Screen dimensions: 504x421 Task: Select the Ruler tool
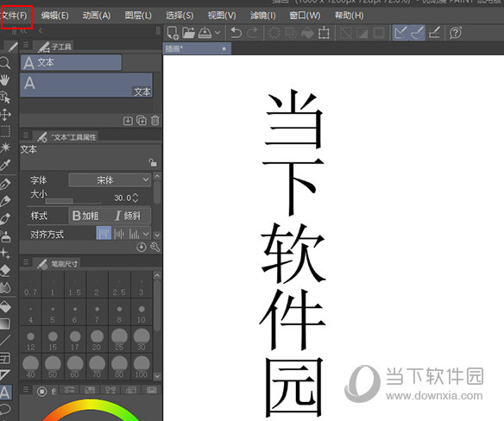pos(5,375)
